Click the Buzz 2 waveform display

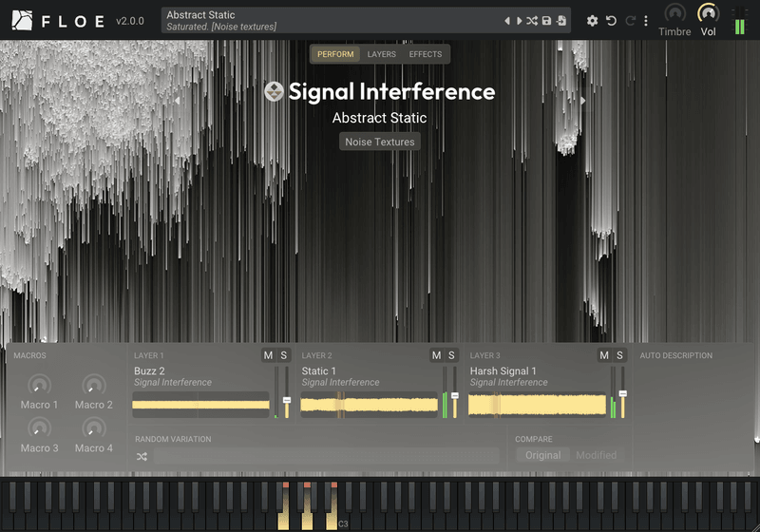click(x=200, y=405)
